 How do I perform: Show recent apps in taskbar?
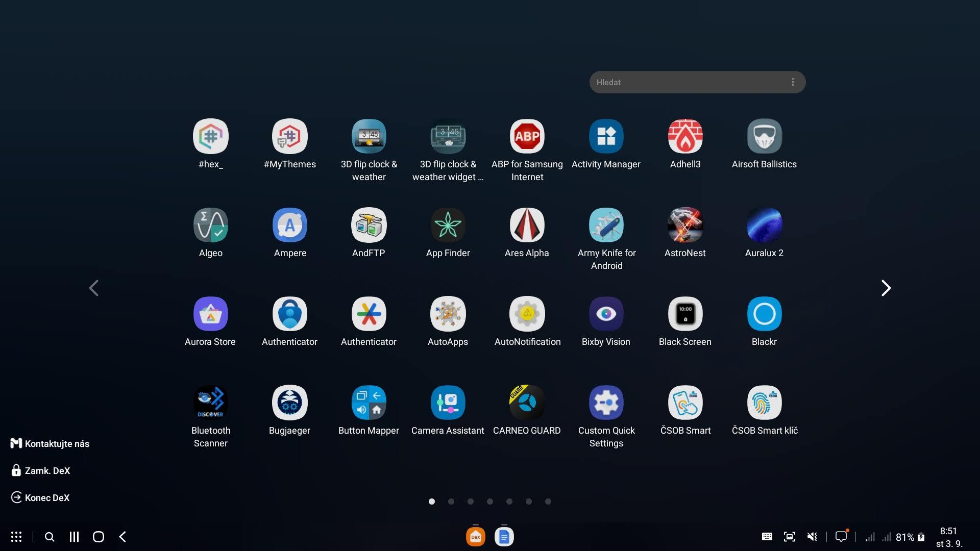[74, 537]
